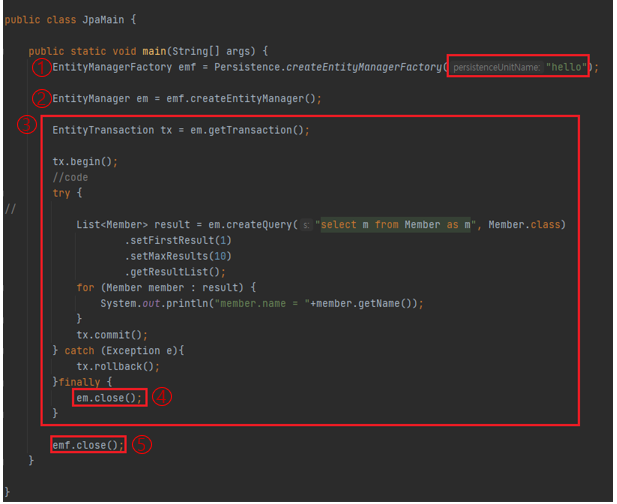Click List<Member> result declaration

(133, 225)
